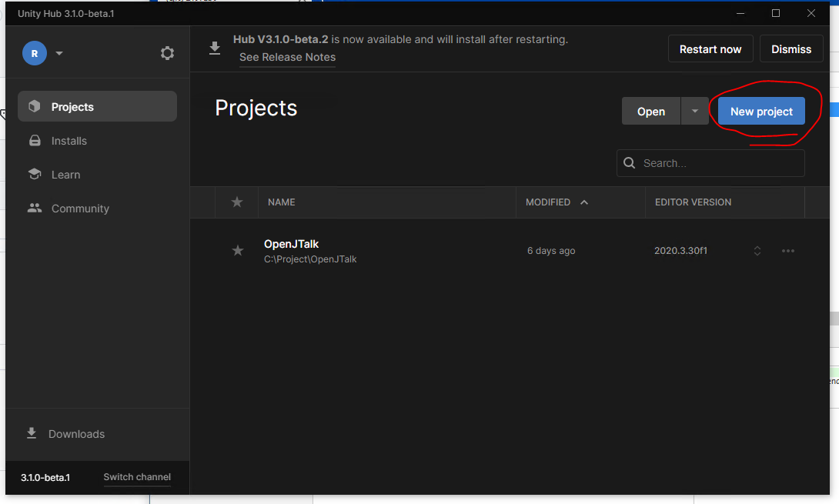839x504 pixels.
Task: Click the Switch channel link
Action: tap(137, 477)
